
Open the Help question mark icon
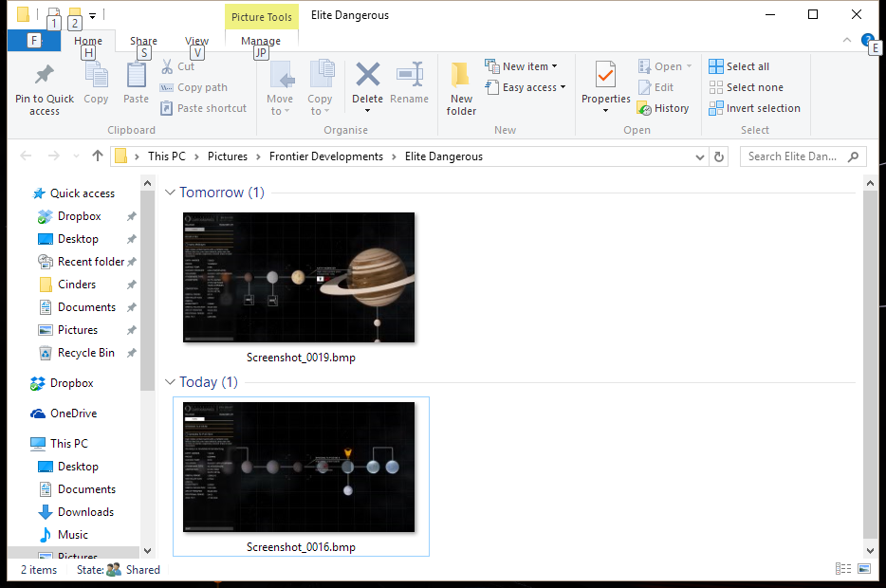coord(867,40)
